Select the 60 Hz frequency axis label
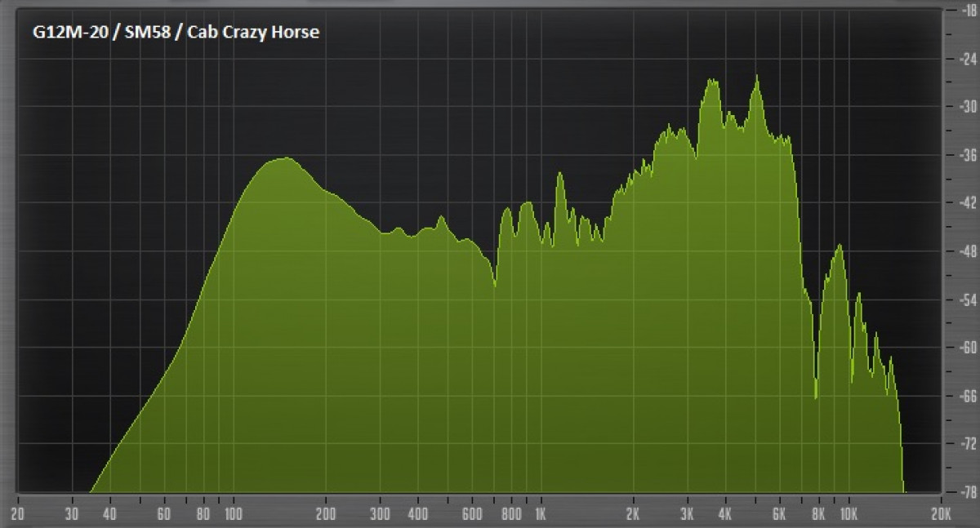The image size is (980, 528). pos(164,514)
